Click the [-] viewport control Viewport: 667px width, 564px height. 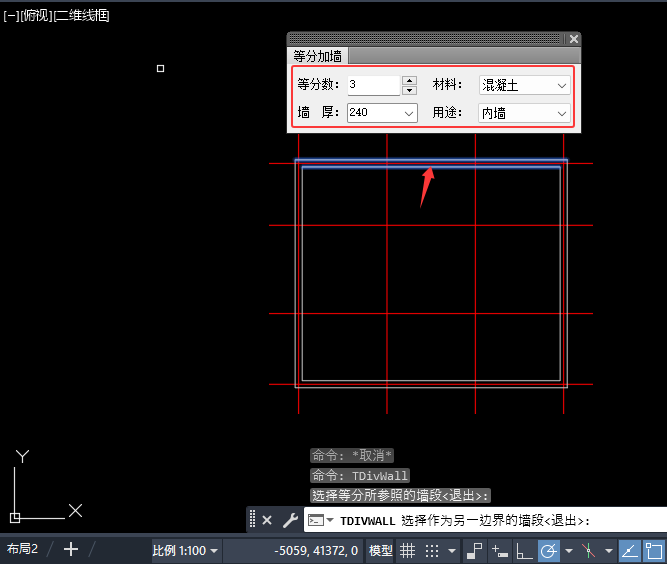(10, 16)
